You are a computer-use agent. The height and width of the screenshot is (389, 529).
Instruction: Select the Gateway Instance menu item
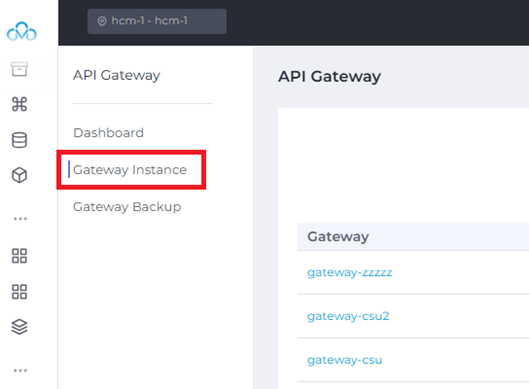click(130, 170)
